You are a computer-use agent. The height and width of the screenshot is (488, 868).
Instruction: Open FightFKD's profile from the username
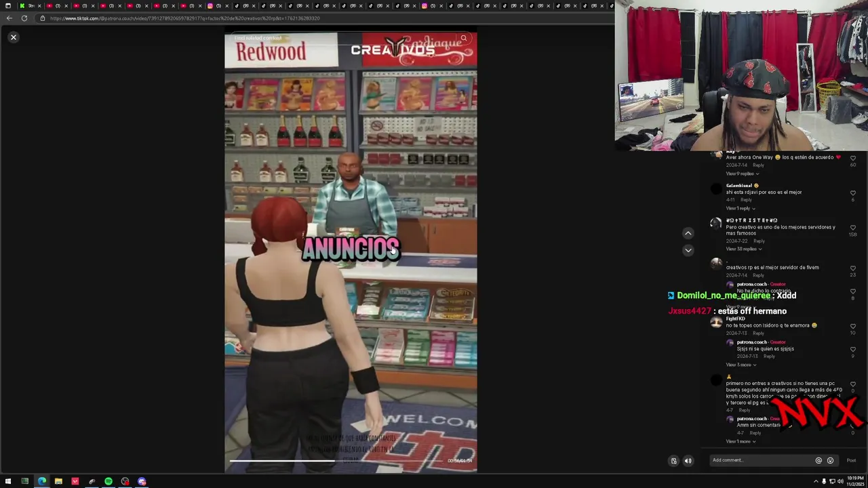click(x=736, y=319)
